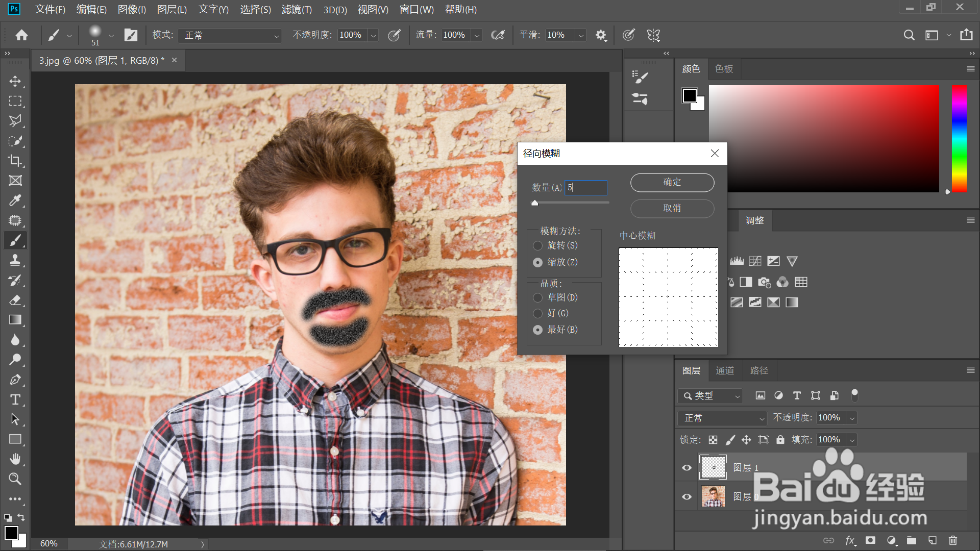Select the Spin (旋转) blur method
This screenshot has height=551, width=980.
(537, 246)
